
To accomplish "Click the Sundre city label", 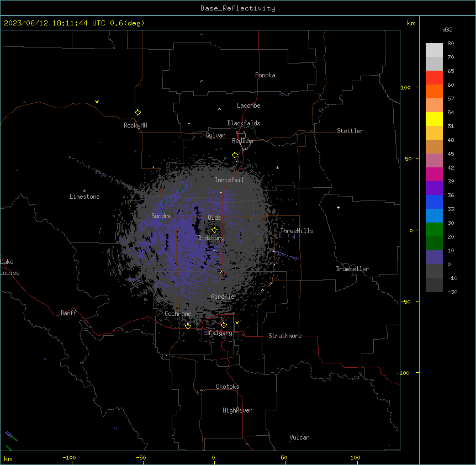I will (161, 216).
